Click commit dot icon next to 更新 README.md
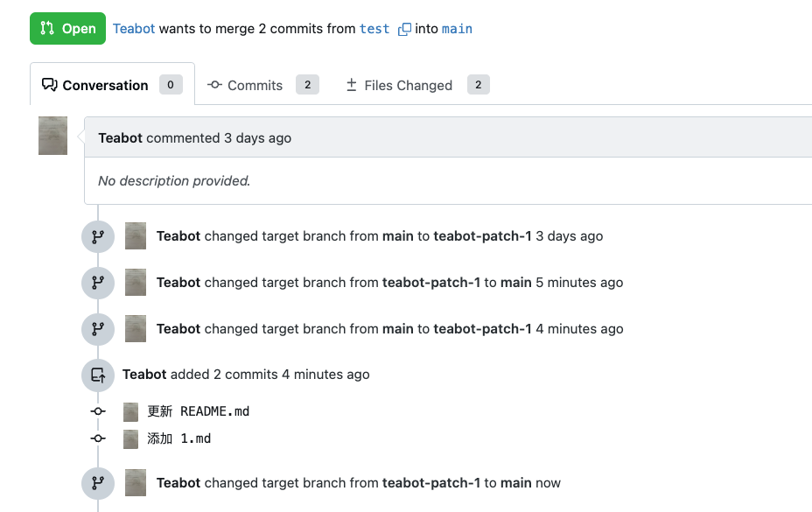 [98, 411]
